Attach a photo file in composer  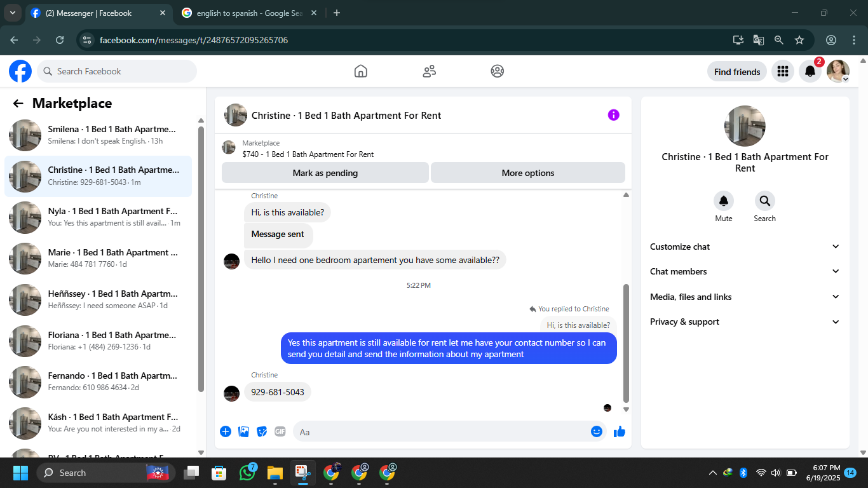point(243,431)
